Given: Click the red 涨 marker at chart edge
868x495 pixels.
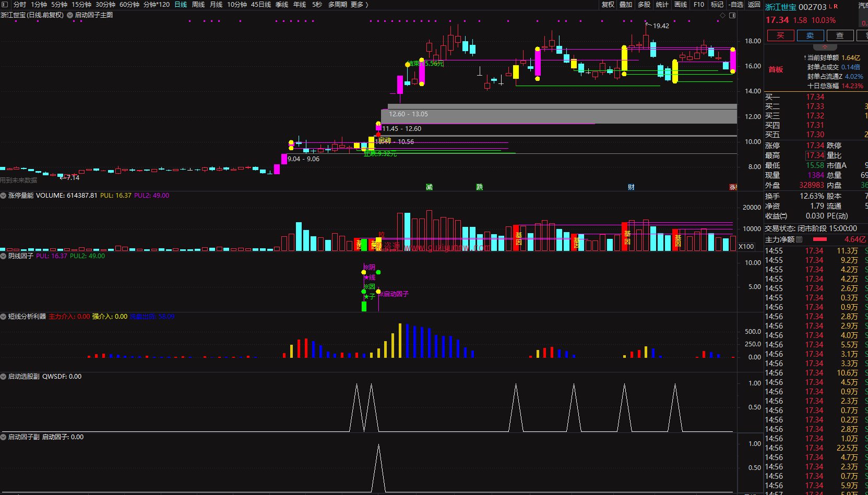Looking at the screenshot, I should click(733, 187).
